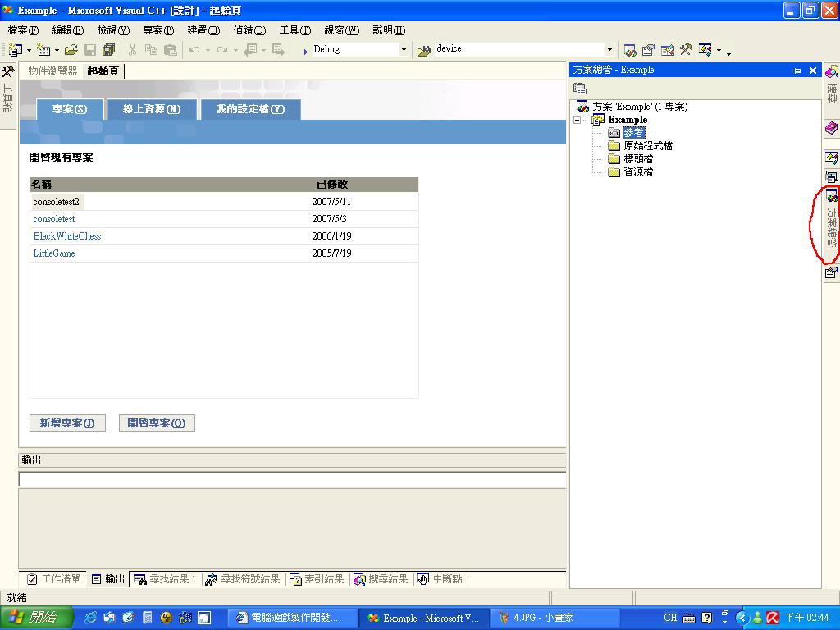Click the Toolbox hammer-and-wrench toolbar icon
The image size is (840, 630).
pos(687,50)
